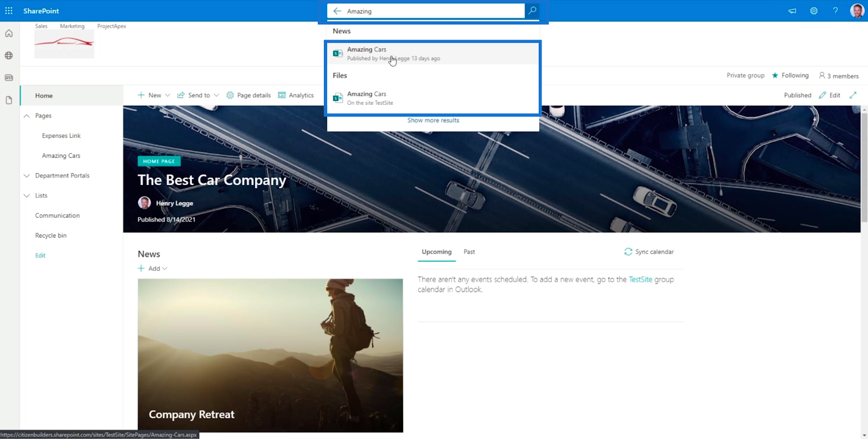The height and width of the screenshot is (439, 868).
Task: Open the Settings gear icon
Action: 814,11
